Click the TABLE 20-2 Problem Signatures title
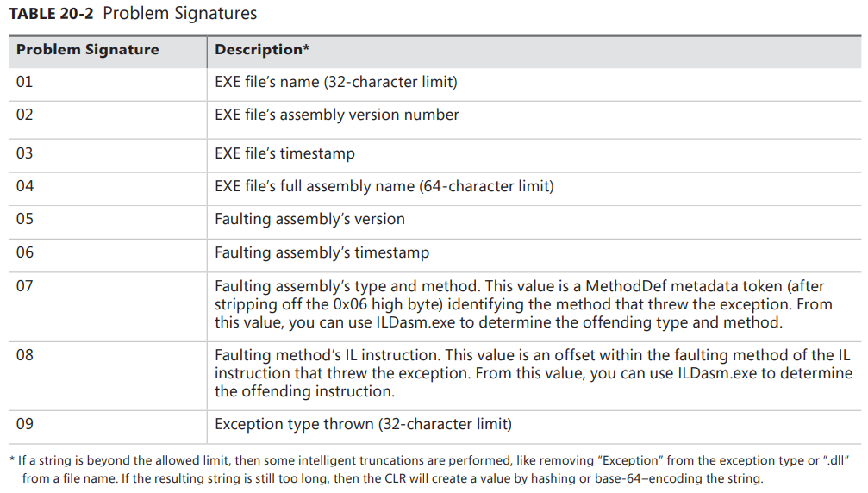 [x=133, y=14]
